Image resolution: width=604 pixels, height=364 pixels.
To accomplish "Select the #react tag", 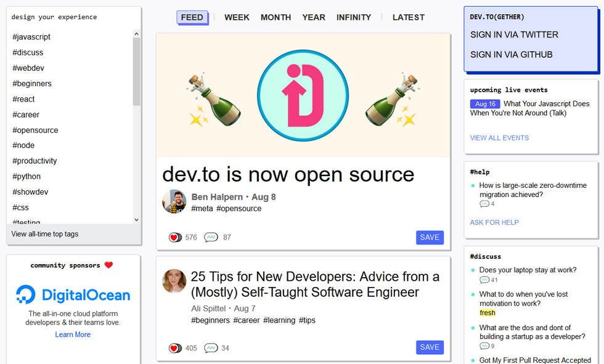I will [x=23, y=99].
